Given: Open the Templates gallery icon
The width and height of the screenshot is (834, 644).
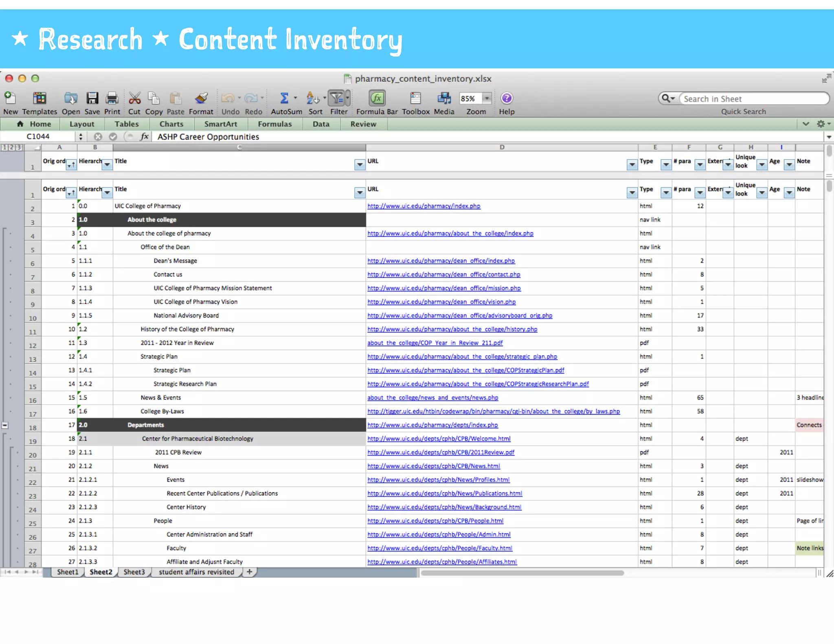Looking at the screenshot, I should pyautogui.click(x=40, y=98).
